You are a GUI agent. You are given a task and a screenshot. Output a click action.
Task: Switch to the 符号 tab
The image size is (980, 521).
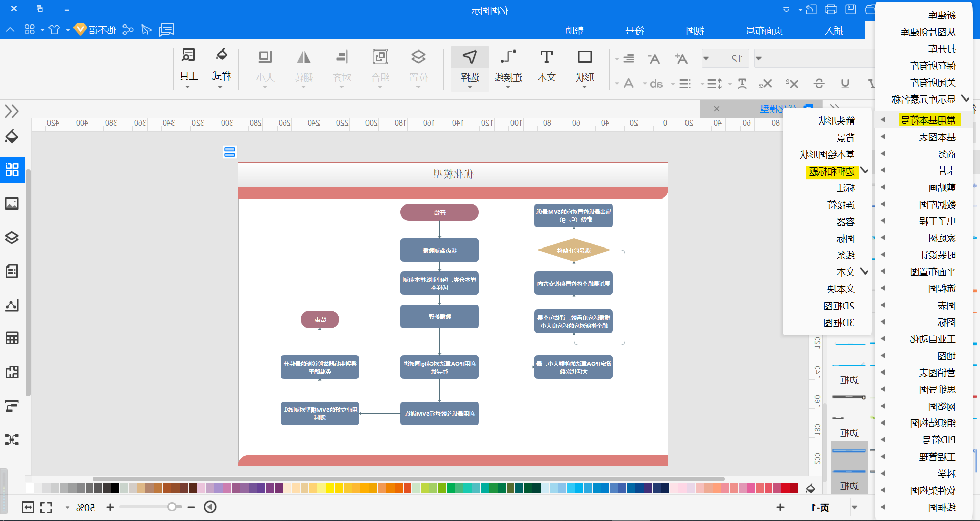[x=635, y=31]
